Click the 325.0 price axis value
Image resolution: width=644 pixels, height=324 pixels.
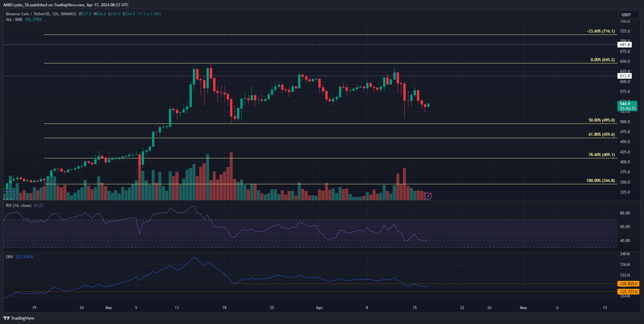coord(625,192)
